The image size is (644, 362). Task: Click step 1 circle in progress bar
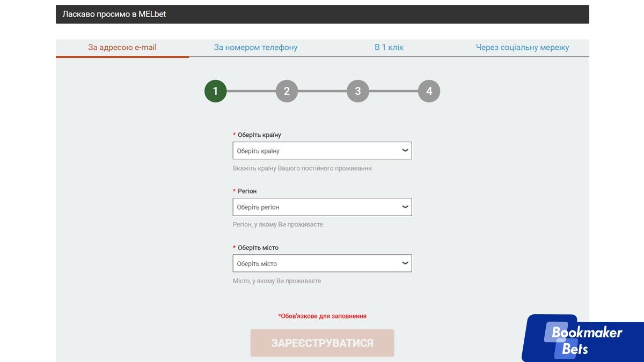215,91
